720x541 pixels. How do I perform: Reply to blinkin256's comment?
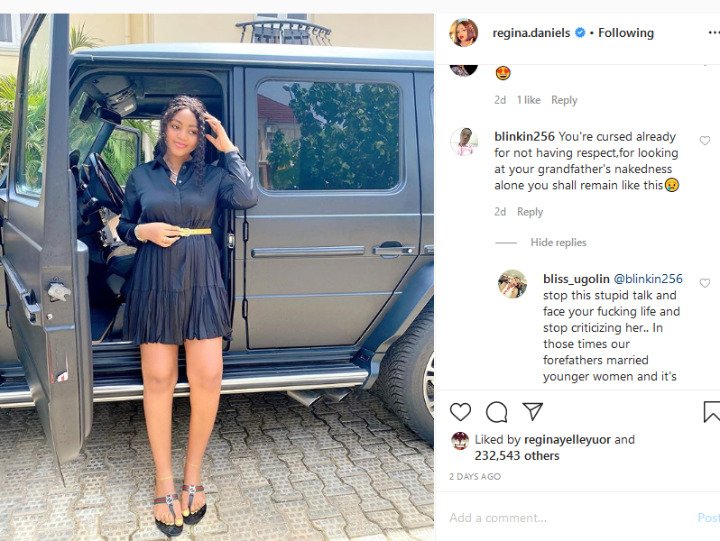(x=530, y=212)
